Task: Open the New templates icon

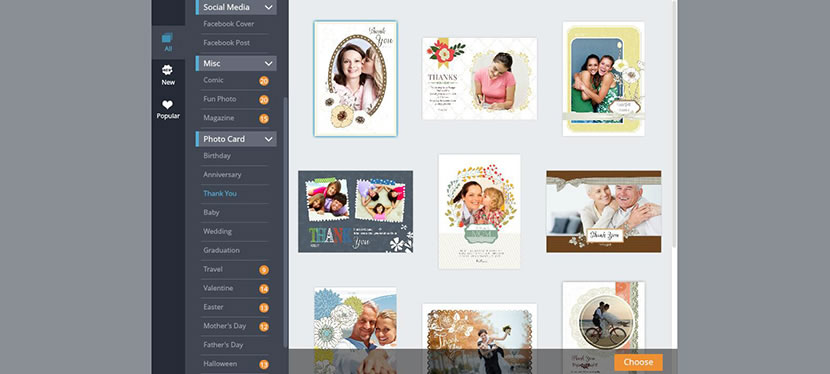Action: [x=168, y=75]
